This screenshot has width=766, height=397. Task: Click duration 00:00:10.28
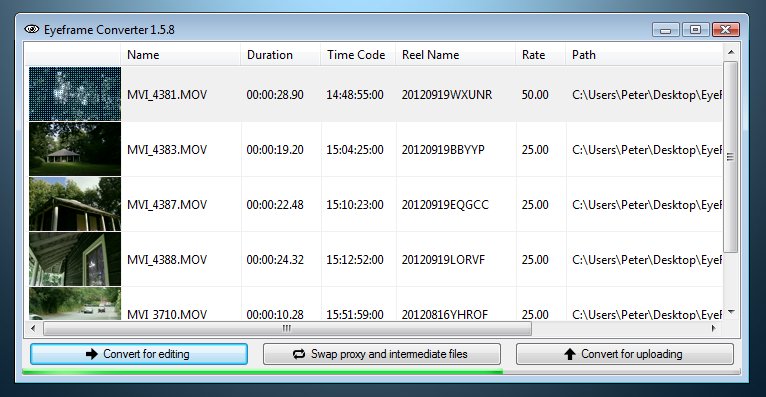(275, 314)
